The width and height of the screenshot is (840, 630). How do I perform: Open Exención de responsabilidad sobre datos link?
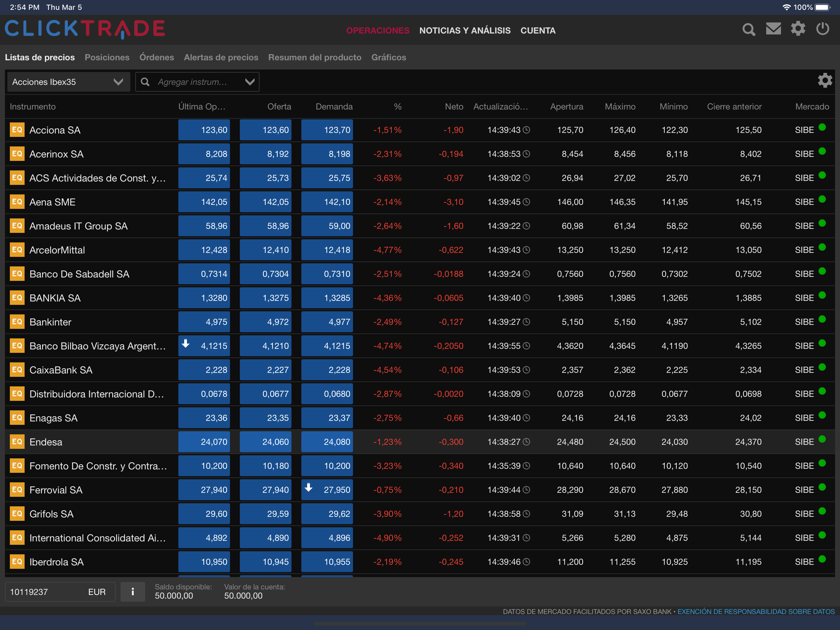click(x=756, y=611)
